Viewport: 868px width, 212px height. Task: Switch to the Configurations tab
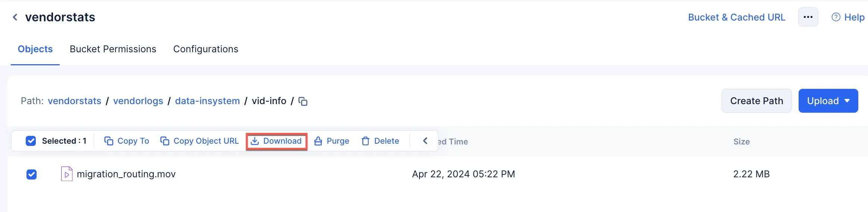click(206, 49)
